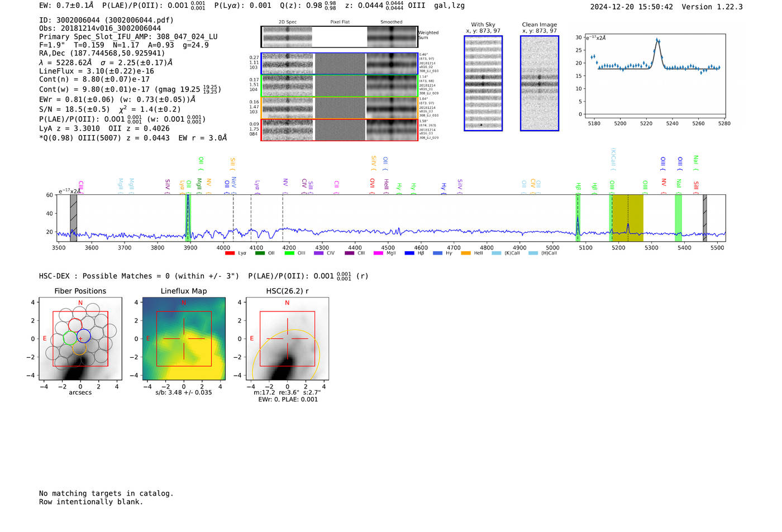Select the purple CIV legend swatch

[x=319, y=253]
